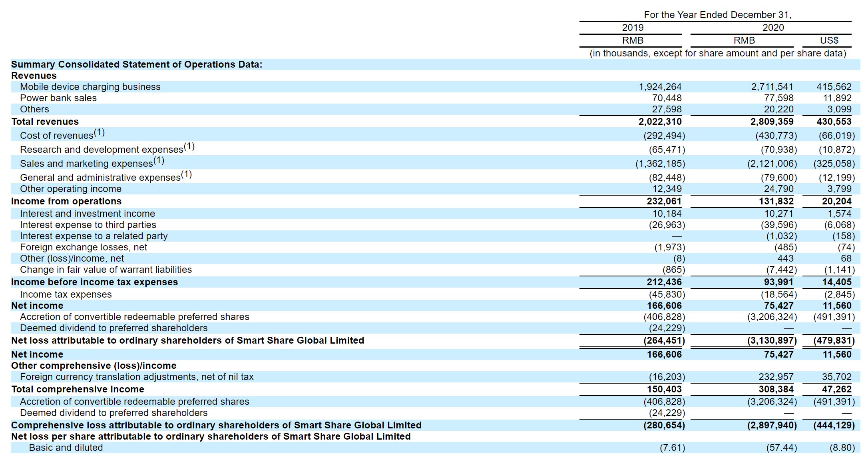Click the 2020 Net income value 75,427
Image resolution: width=868 pixels, height=464 pixels.
tap(778, 306)
